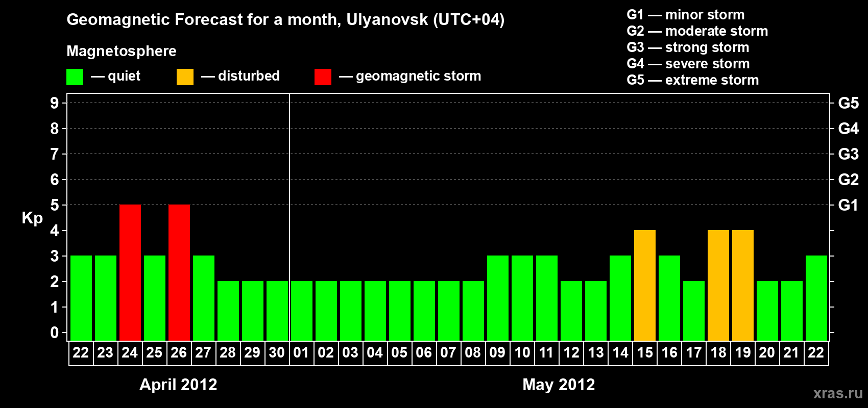
Task: Select the orange bar for May 19
Action: [x=743, y=286]
